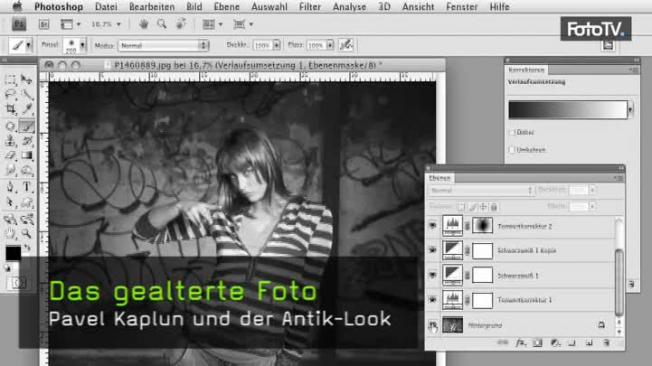Image resolution: width=652 pixels, height=366 pixels.
Task: Swap foreground and background colors
Action: click(x=27, y=248)
